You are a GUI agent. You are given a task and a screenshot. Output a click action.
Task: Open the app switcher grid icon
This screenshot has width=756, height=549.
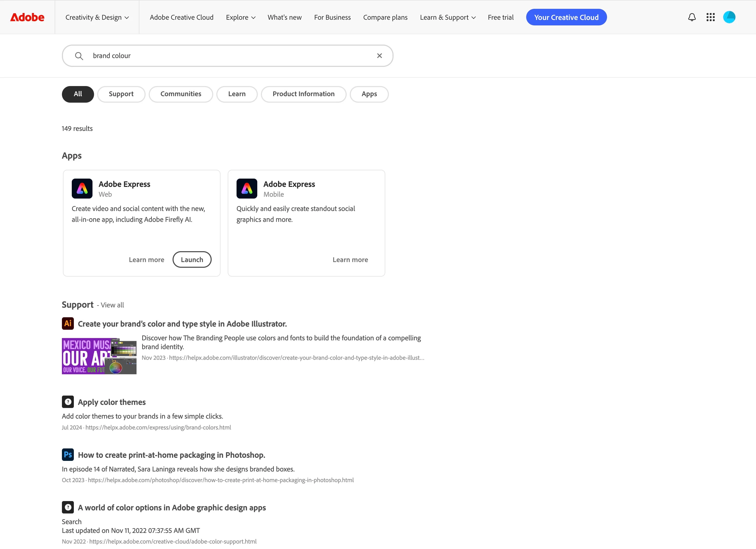pyautogui.click(x=710, y=17)
